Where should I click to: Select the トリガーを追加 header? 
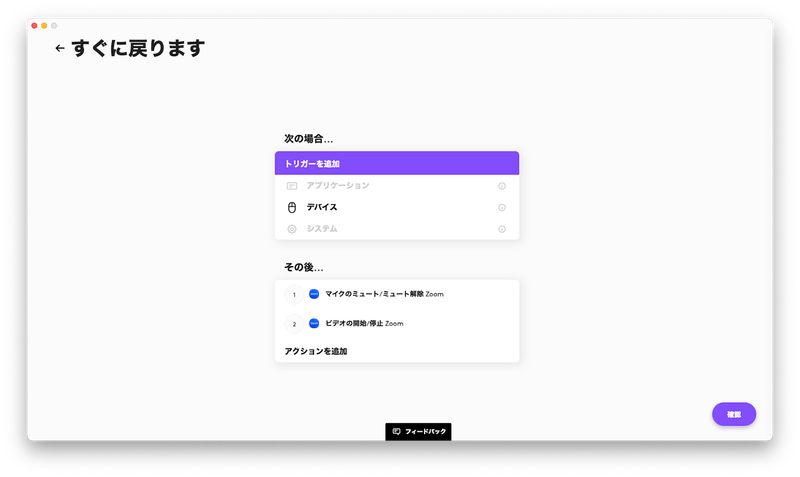tap(397, 163)
